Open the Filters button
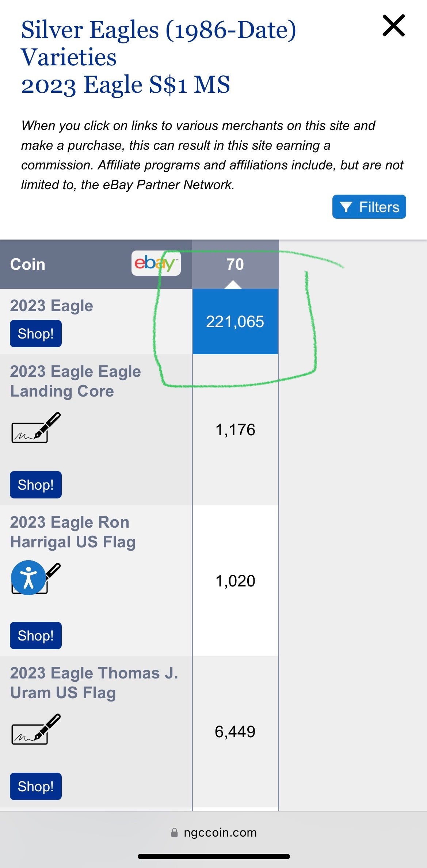This screenshot has height=868, width=427. [x=369, y=207]
